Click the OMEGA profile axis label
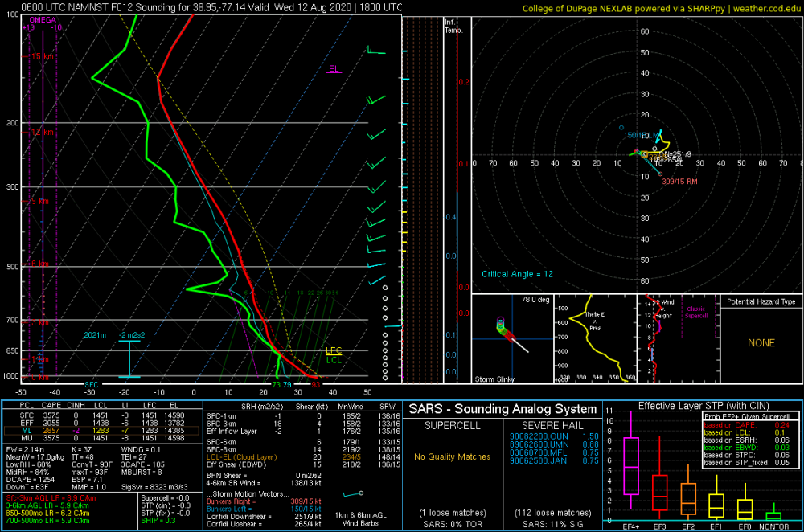This screenshot has height=532, width=804. pos(43,20)
